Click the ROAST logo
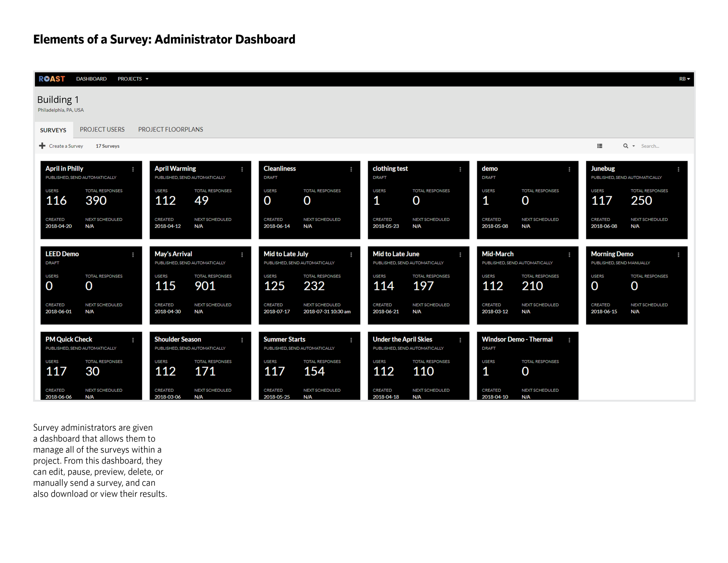Image resolution: width=728 pixels, height=563 pixels. [52, 79]
